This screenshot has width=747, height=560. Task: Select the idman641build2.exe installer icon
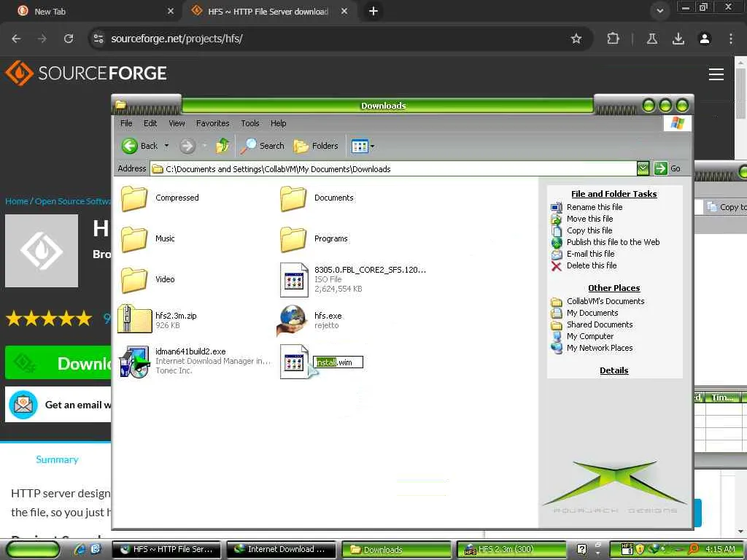[x=134, y=362]
